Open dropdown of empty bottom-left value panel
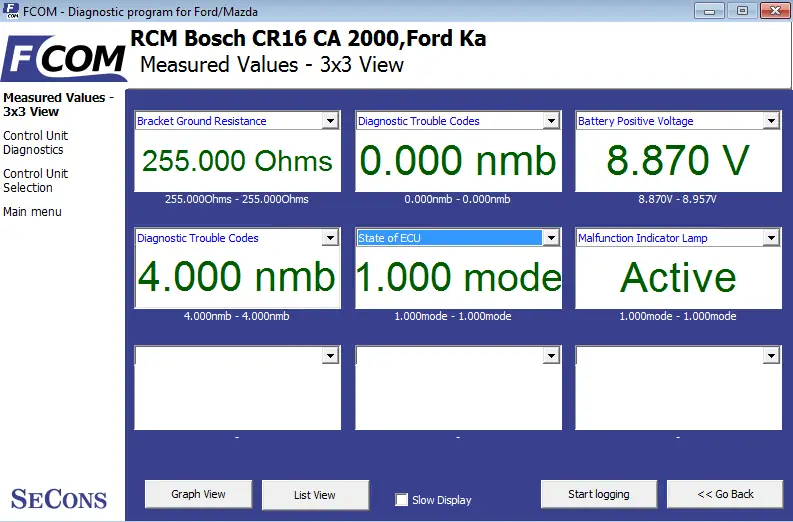Screen dimensions: 793x522 coord(330,356)
